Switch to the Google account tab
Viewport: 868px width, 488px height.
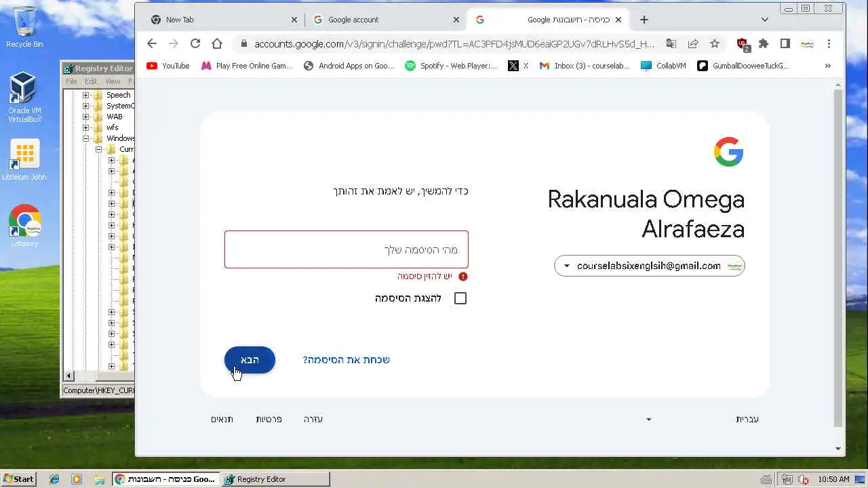(387, 20)
